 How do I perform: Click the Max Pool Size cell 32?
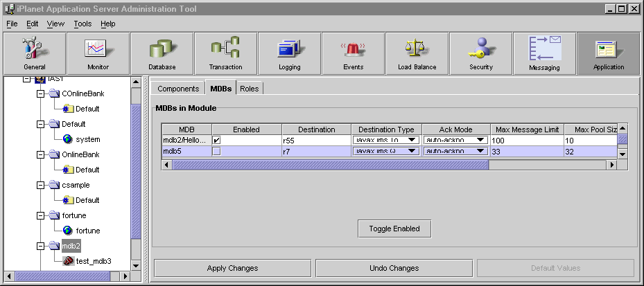(591, 152)
